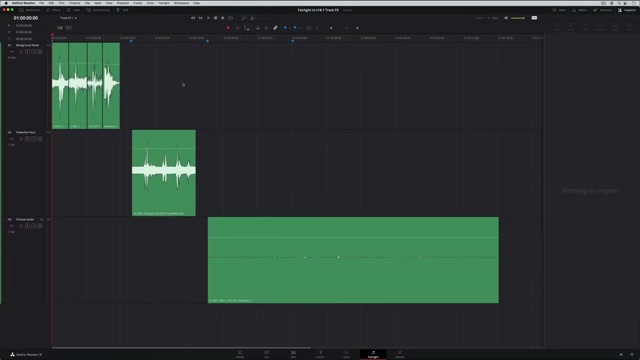This screenshot has width=640, height=360.
Task: Open the Playback menu
Action: pos(123,3)
